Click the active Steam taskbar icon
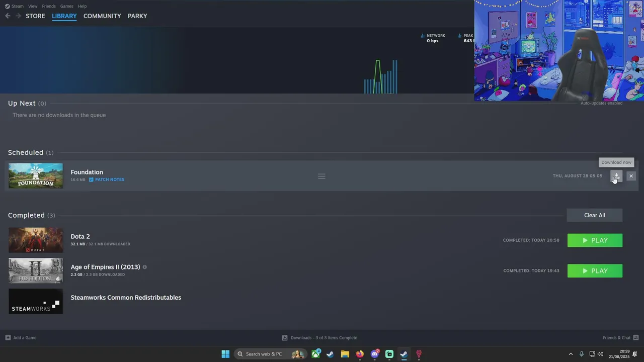 tap(404, 354)
